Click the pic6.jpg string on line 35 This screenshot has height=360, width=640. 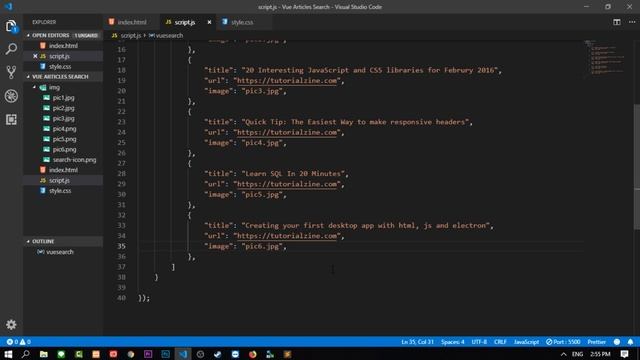pos(262,246)
